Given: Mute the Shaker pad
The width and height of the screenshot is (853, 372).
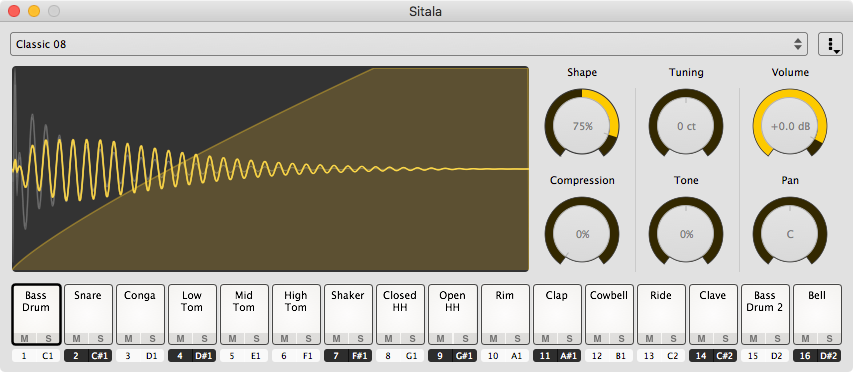Looking at the screenshot, I should pyautogui.click(x=337, y=338).
